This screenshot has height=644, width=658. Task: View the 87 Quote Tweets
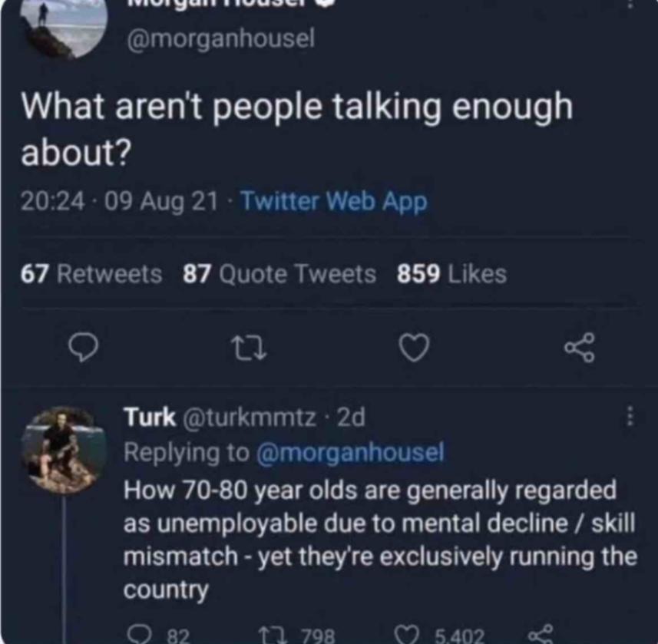pos(279,274)
